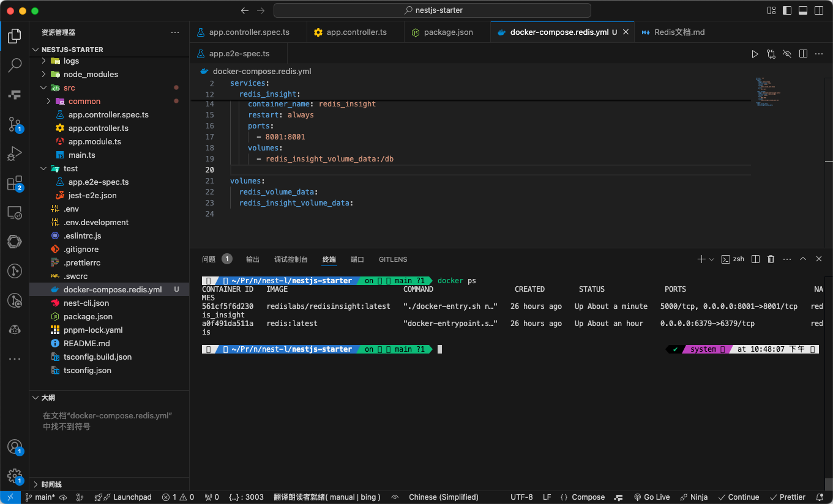Switch to the app.e2e-spec.ts tab
Image resolution: width=833 pixels, height=504 pixels.
point(239,53)
